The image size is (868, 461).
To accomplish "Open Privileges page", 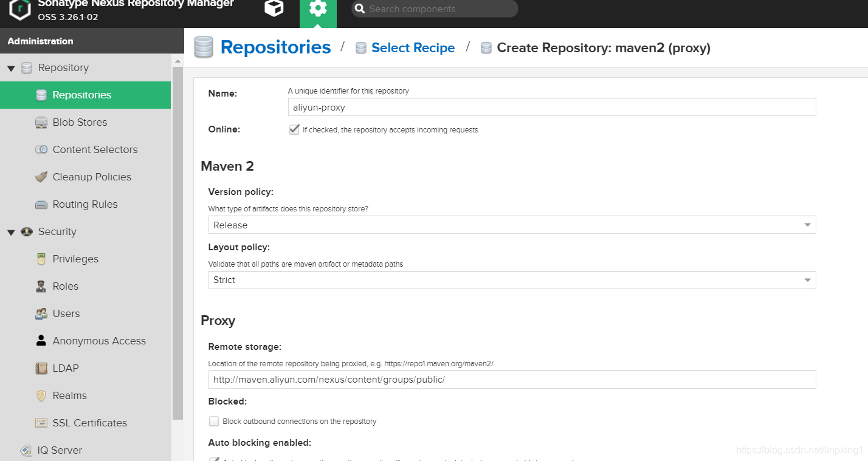I will 75,259.
